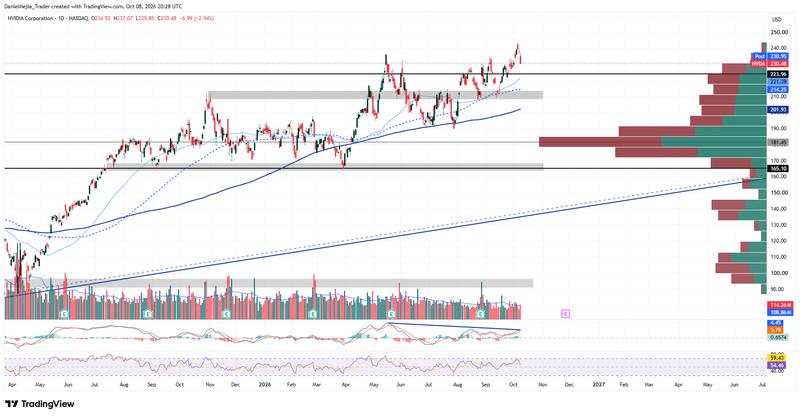Click the late August 2025 earnings marker
Viewport: 800px width, 417px height.
tap(148, 314)
